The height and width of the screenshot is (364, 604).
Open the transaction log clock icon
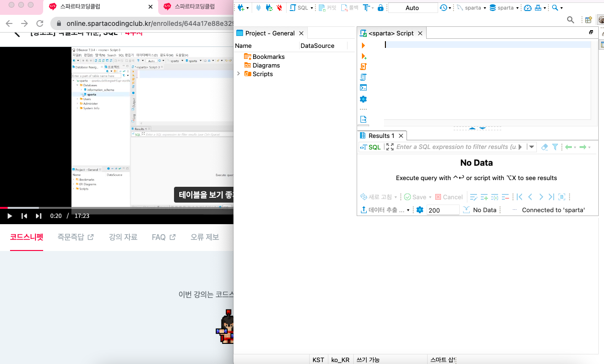443,8
